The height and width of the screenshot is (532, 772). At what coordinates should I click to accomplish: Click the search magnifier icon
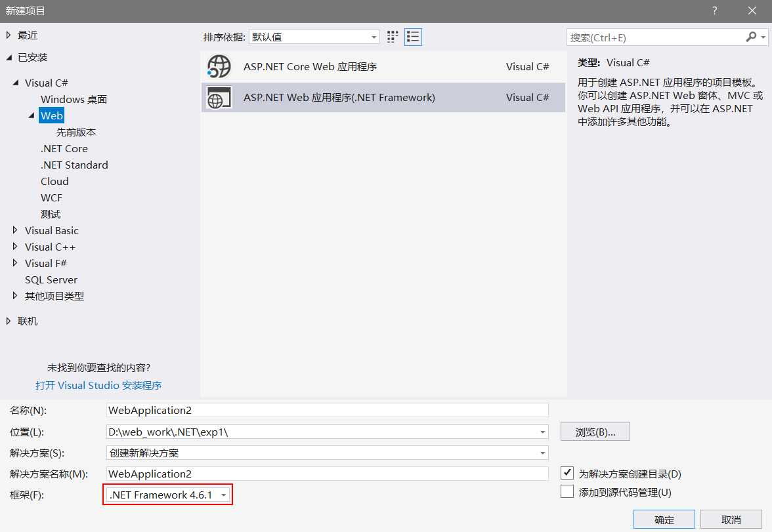(x=751, y=37)
